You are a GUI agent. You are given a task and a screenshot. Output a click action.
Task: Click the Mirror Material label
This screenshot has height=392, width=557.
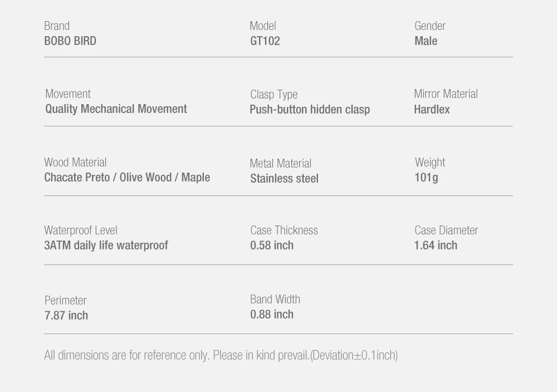pyautogui.click(x=446, y=94)
